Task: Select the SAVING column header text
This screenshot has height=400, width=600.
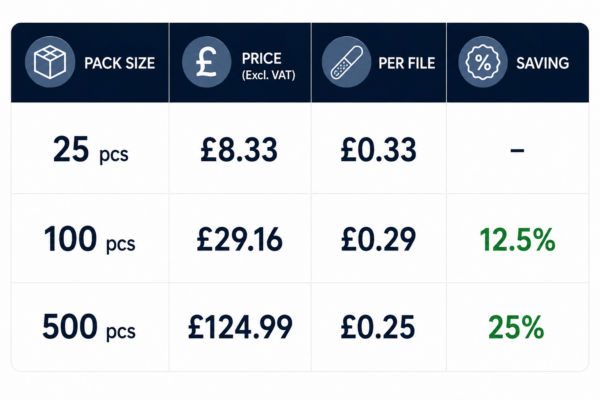Action: pyautogui.click(x=543, y=63)
